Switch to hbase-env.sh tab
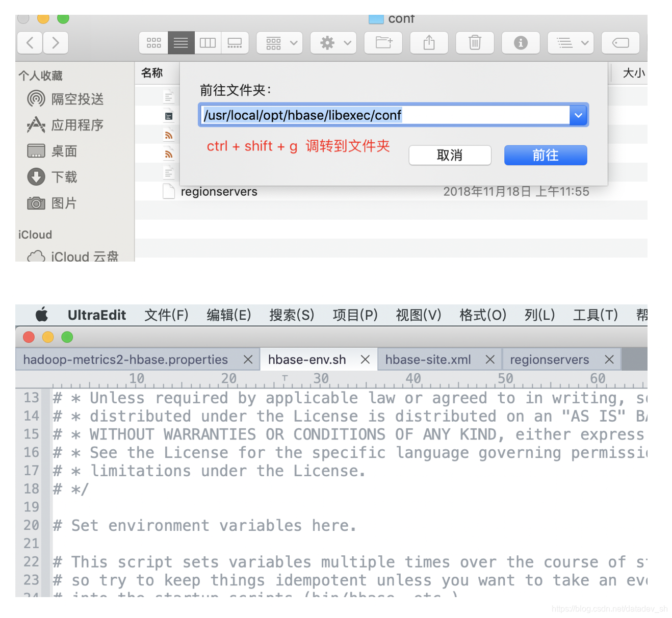Screen dimensions: 672x618 coord(307,359)
